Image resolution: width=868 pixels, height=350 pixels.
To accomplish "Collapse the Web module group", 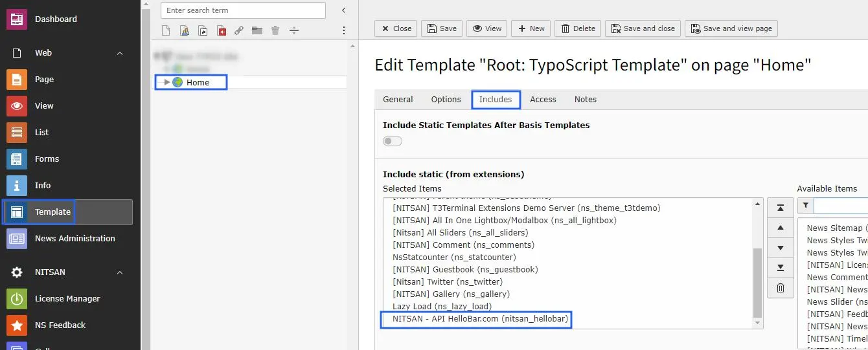I will pyautogui.click(x=120, y=53).
